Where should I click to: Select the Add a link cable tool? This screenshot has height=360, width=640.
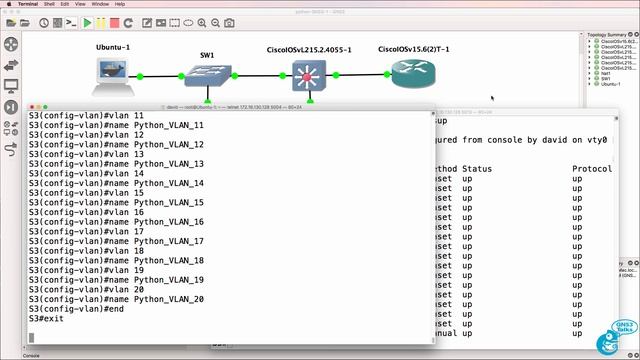click(11, 149)
